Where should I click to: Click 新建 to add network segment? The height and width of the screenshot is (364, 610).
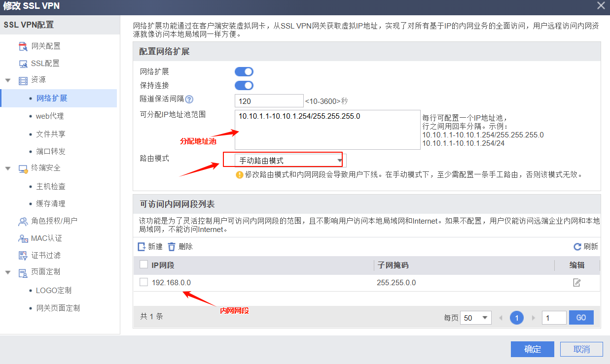[x=150, y=247]
